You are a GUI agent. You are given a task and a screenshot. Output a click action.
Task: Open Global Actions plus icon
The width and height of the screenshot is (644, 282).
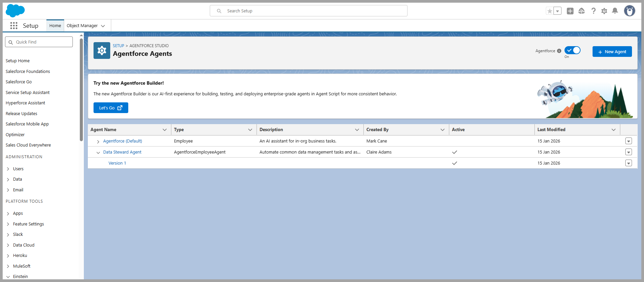pos(570,11)
